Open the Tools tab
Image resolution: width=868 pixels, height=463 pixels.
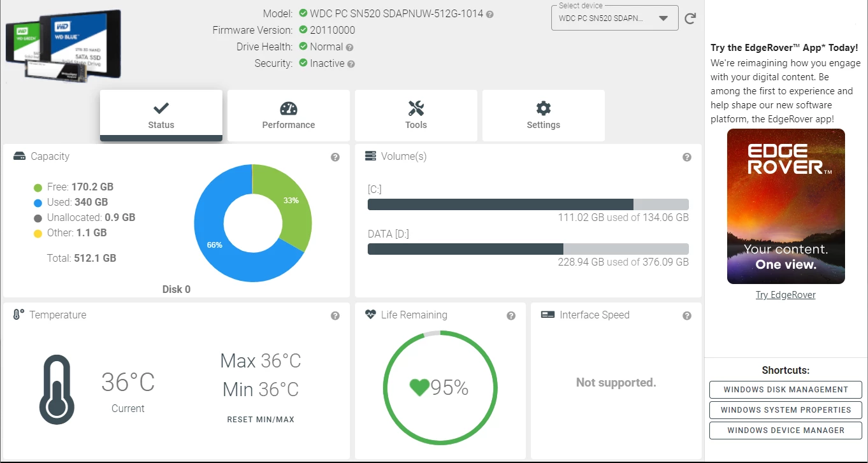[x=416, y=115]
